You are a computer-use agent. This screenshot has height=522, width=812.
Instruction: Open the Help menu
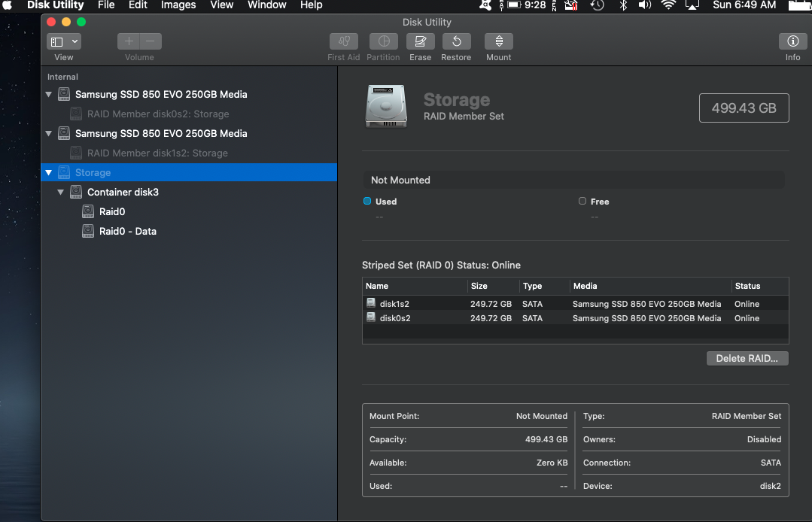tap(312, 5)
